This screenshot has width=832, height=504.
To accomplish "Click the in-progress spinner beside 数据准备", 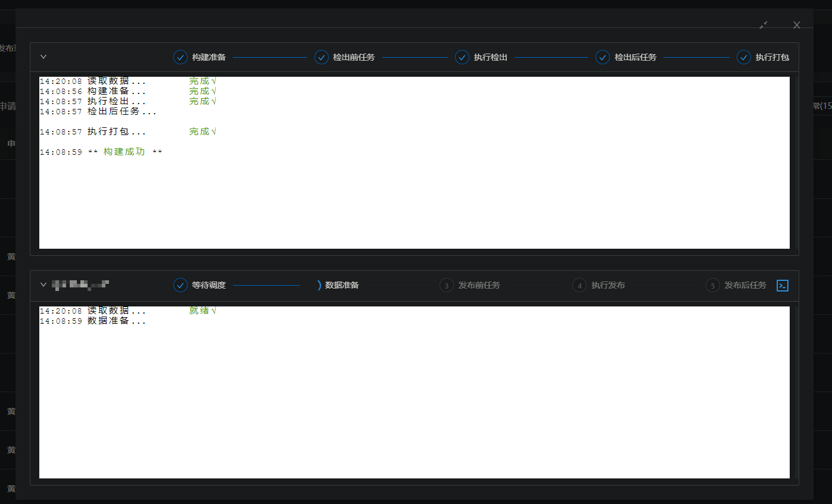I will [320, 285].
